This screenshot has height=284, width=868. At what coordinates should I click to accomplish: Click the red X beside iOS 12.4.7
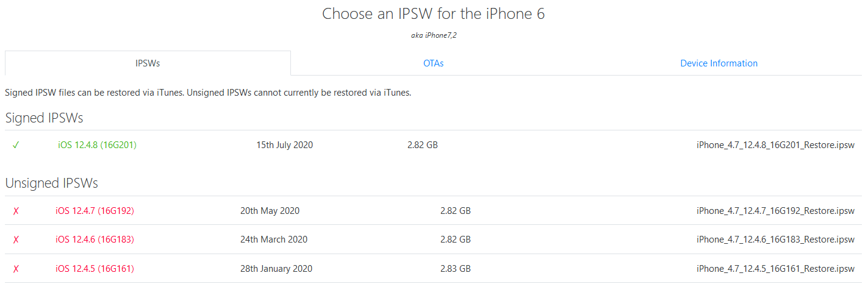(x=16, y=211)
